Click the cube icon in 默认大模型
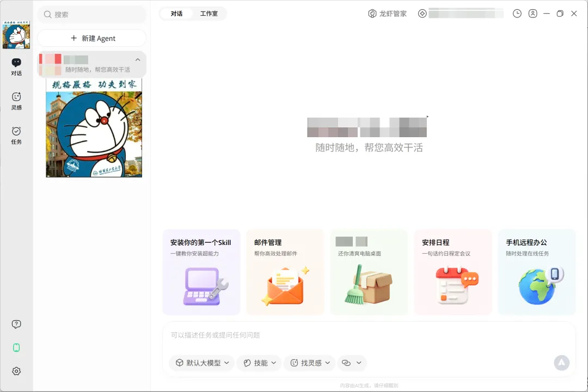 click(x=180, y=363)
